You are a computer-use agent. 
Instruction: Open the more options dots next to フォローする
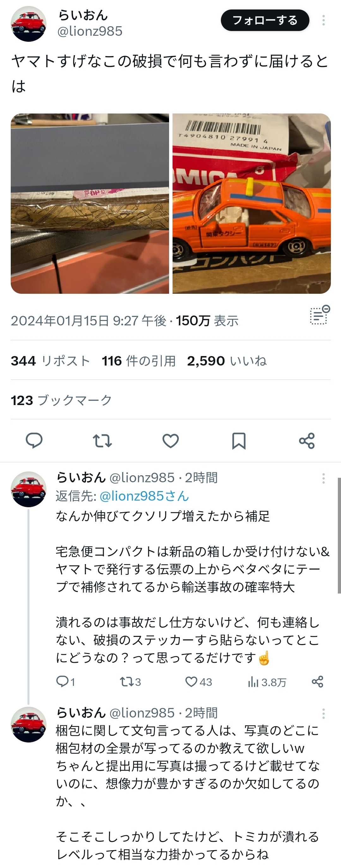(324, 21)
